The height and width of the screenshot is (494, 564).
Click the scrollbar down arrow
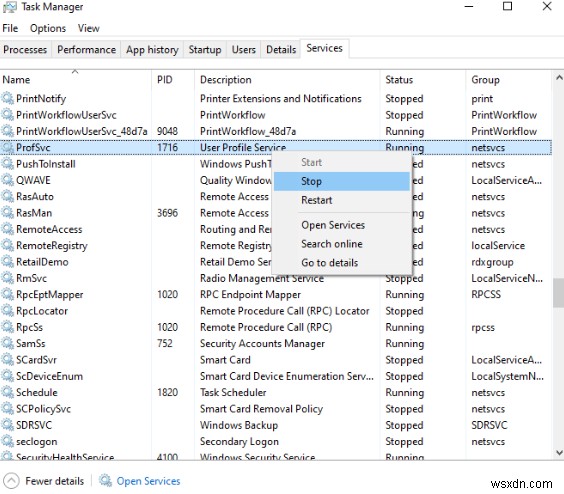pos(559,453)
